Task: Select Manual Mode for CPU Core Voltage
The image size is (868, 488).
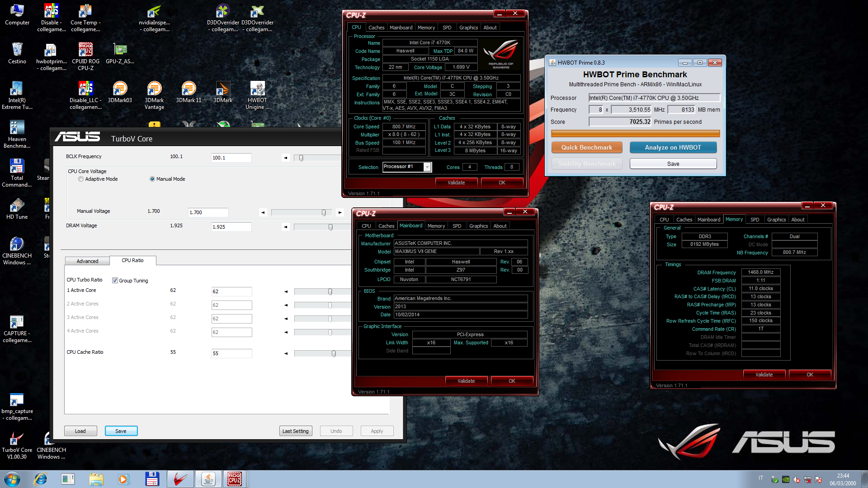Action: point(152,179)
